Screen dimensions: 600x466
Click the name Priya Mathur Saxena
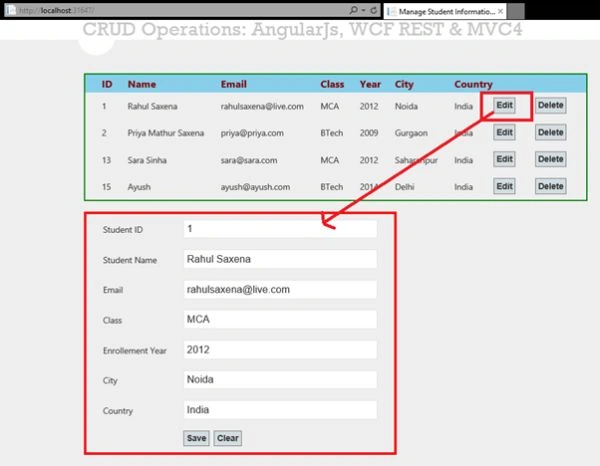pos(166,133)
